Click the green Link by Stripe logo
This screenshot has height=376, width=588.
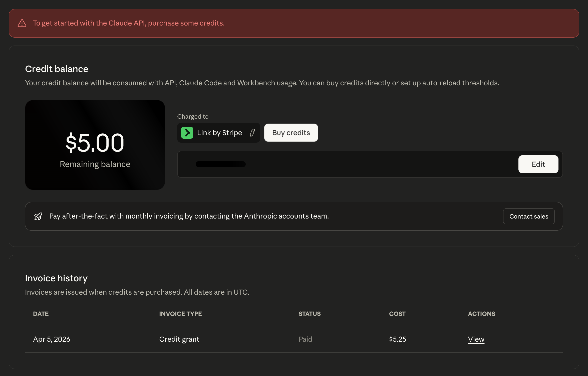pyautogui.click(x=187, y=133)
